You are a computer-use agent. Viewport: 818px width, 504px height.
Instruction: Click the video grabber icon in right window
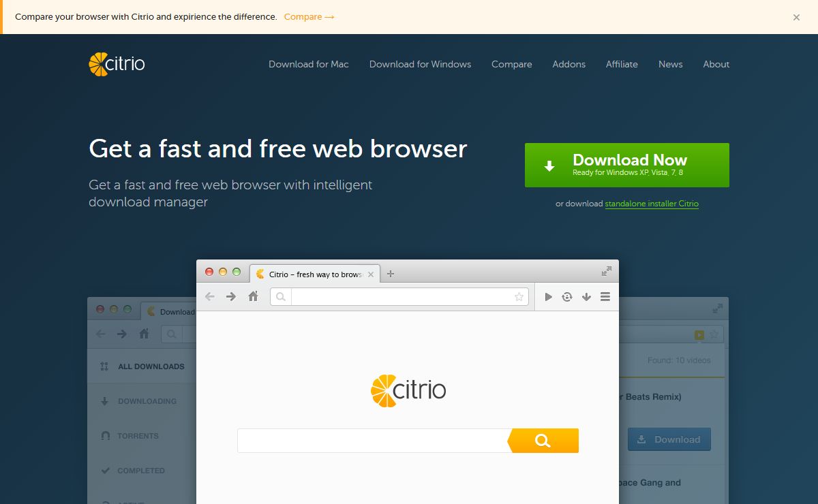(699, 334)
